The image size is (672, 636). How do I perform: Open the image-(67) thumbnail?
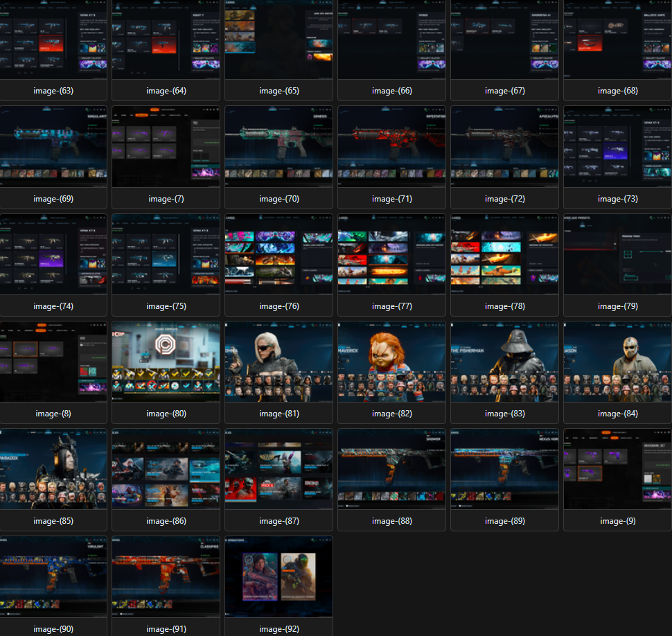click(504, 39)
